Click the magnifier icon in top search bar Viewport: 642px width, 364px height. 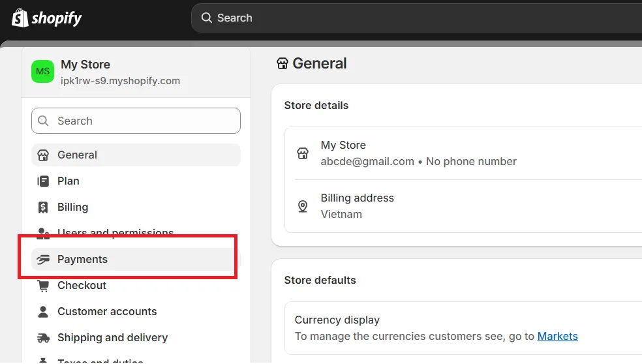[x=207, y=18]
